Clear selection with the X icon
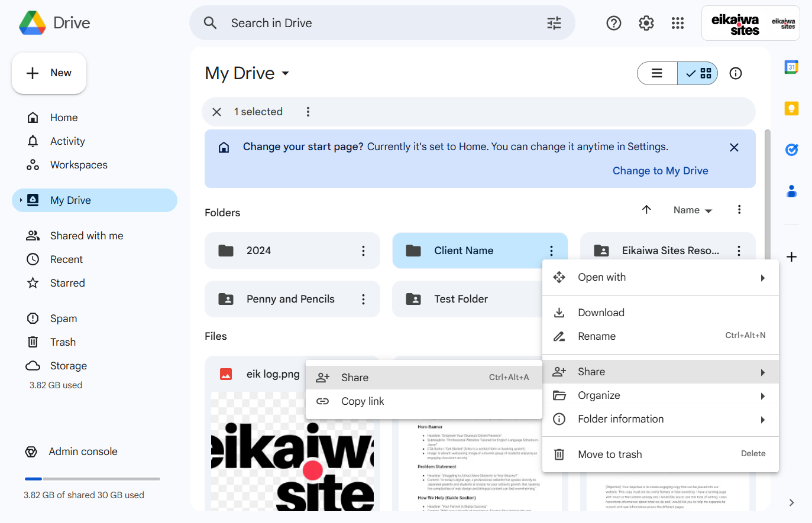 coord(217,112)
